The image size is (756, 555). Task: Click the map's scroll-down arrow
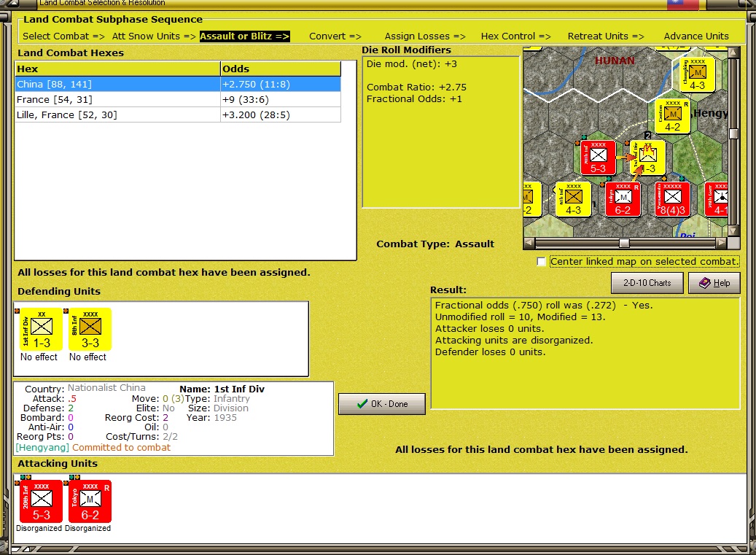click(733, 231)
